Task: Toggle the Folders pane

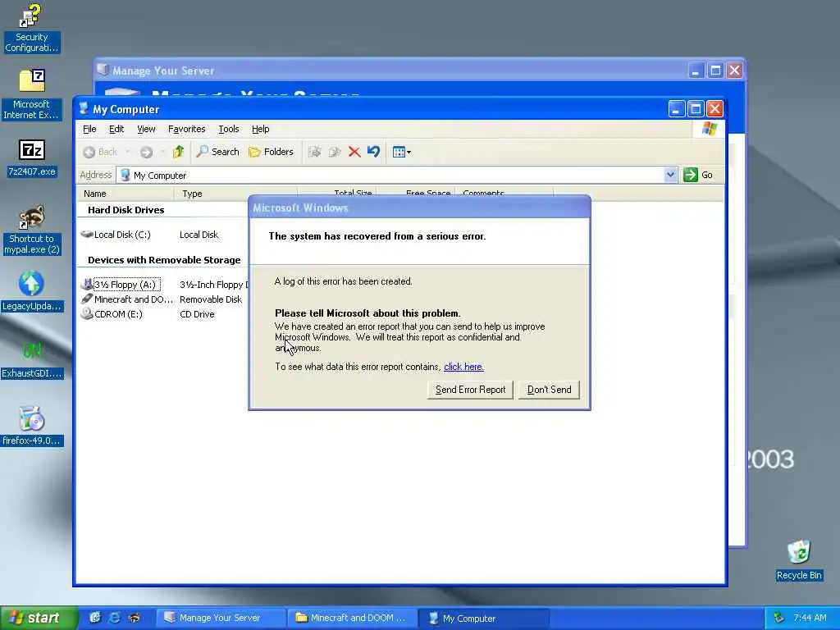Action: (271, 152)
